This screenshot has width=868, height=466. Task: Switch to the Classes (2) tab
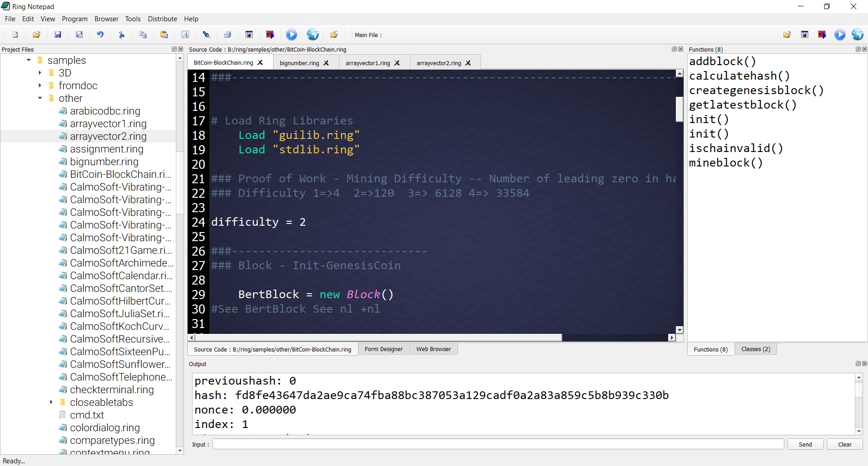pyautogui.click(x=755, y=349)
